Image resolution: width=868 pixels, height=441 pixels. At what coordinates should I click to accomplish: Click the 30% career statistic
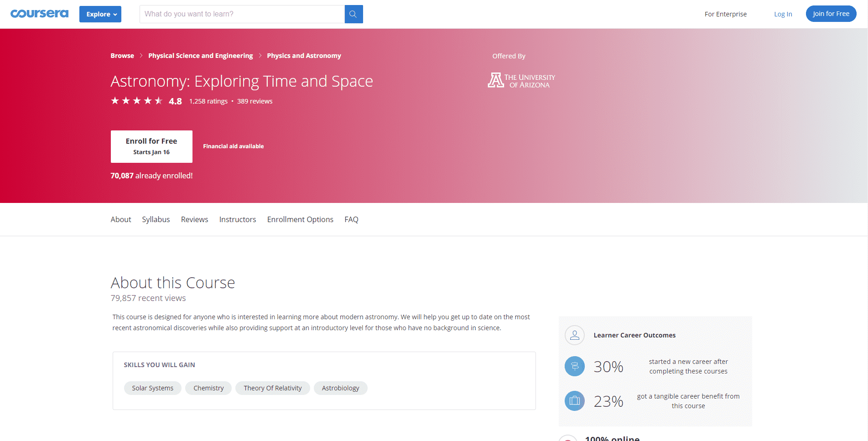608,367
